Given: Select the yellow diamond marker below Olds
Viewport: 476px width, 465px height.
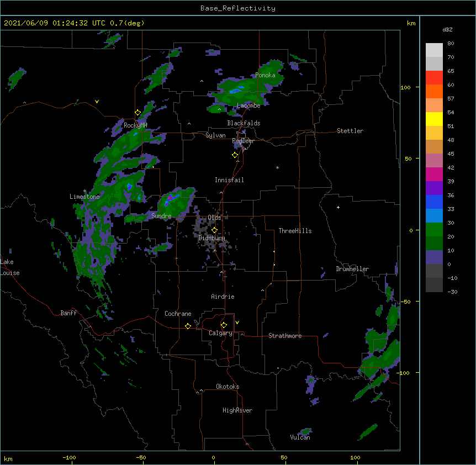Looking at the screenshot, I should (214, 230).
